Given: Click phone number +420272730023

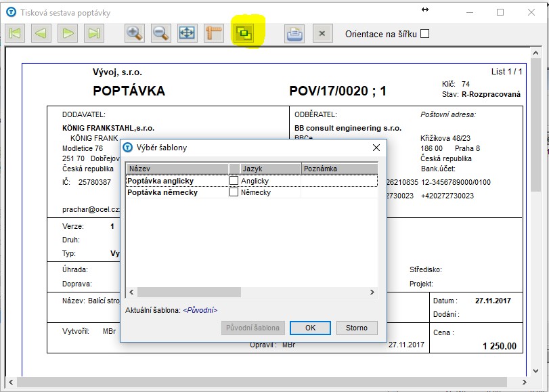Looking at the screenshot, I should (x=447, y=196).
